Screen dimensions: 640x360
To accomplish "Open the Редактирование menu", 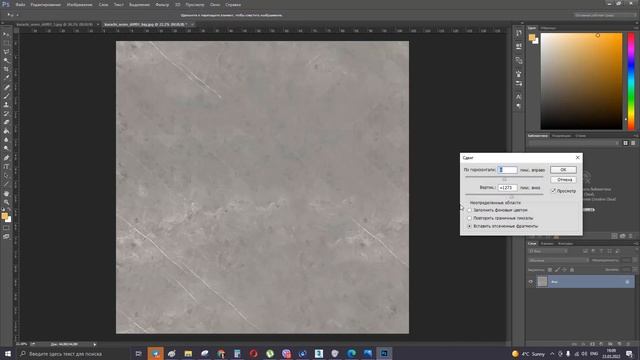I will (46, 4).
